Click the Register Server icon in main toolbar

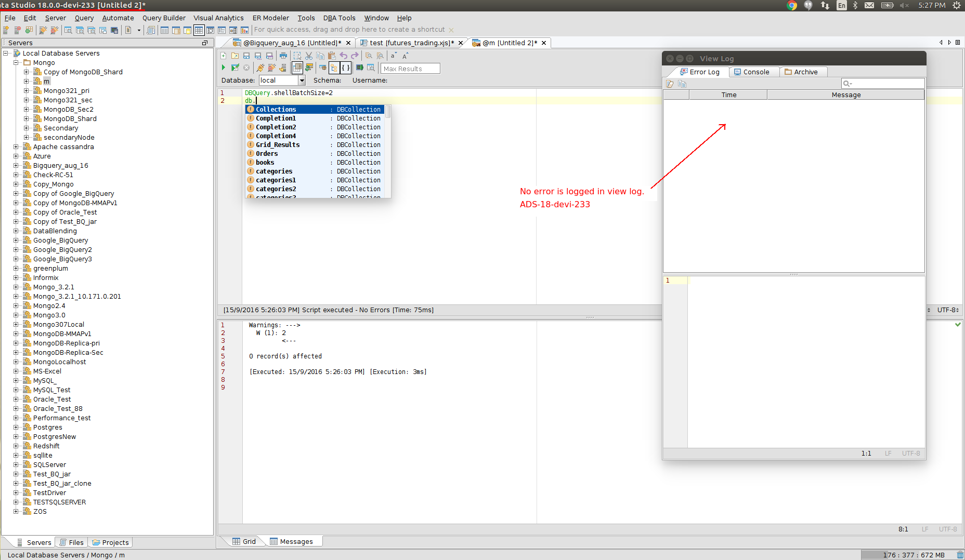[6, 30]
